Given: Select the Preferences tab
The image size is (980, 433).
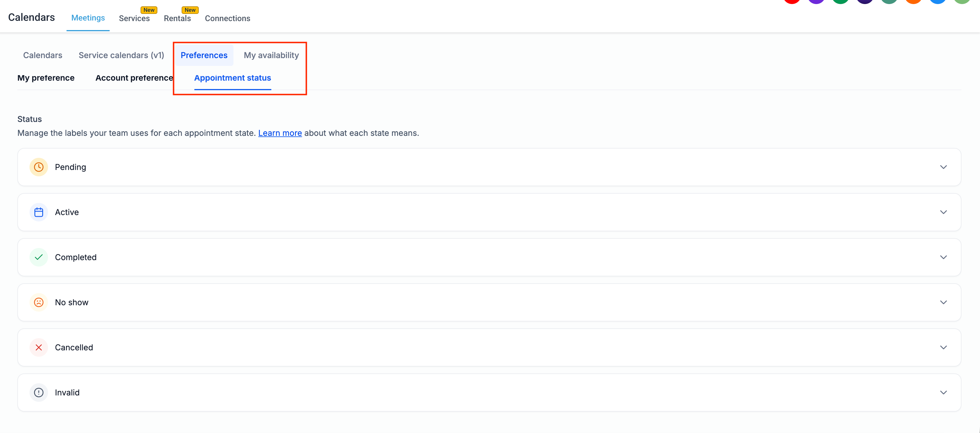Looking at the screenshot, I should pos(204,55).
